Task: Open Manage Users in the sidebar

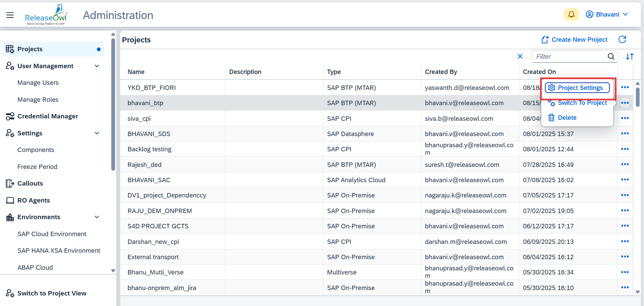Action: pos(38,83)
